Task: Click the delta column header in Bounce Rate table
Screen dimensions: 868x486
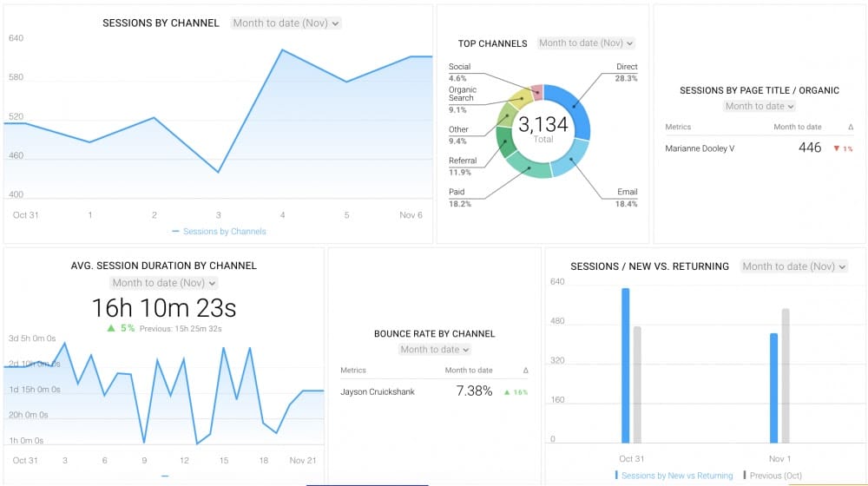Action: pos(525,371)
